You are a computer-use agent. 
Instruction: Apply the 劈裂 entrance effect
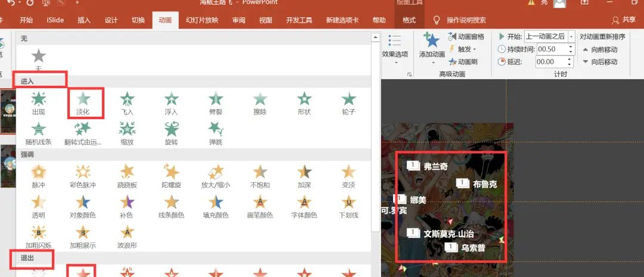tap(216, 102)
